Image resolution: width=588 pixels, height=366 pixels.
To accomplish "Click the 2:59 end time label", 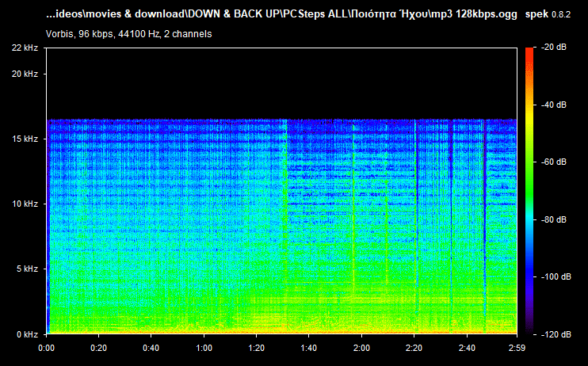I will [x=517, y=348].
